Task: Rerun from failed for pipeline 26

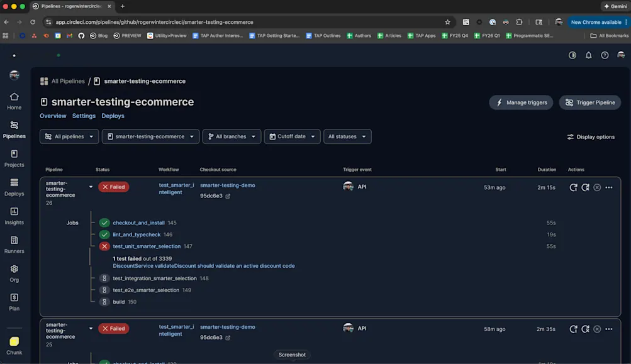Action: [585, 187]
